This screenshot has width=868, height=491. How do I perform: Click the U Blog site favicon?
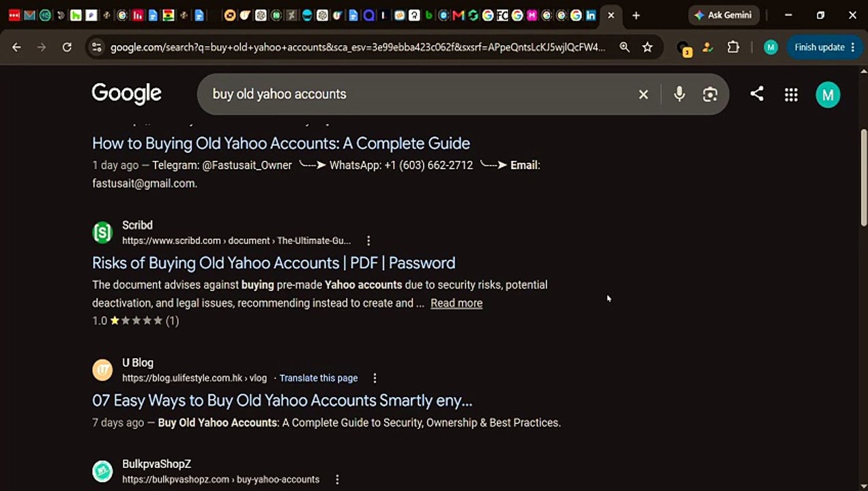102,370
